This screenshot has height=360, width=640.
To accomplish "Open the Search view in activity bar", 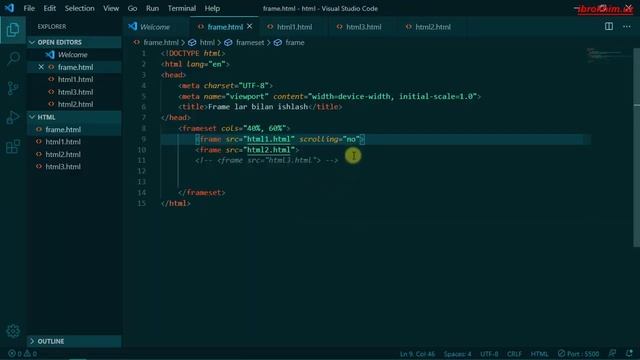I will click(x=13, y=58).
